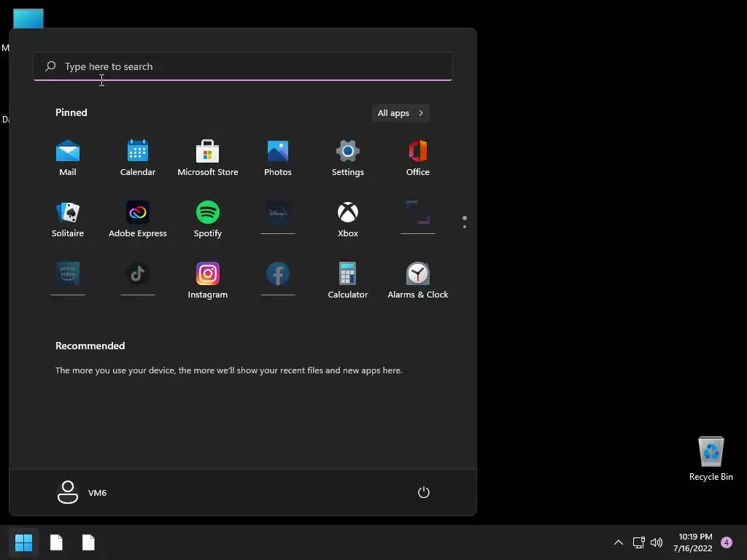The width and height of the screenshot is (747, 560).
Task: Click All apps button
Action: point(400,113)
